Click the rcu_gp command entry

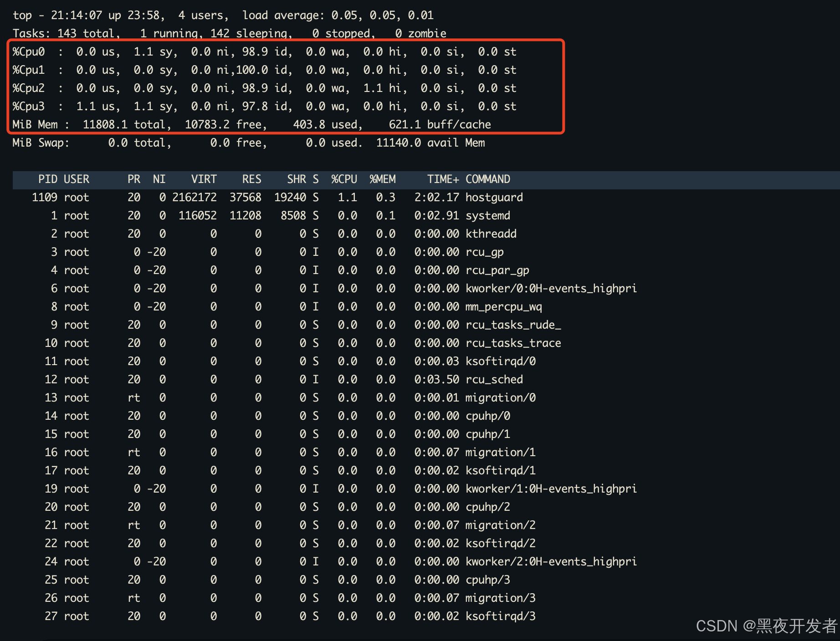(x=485, y=252)
